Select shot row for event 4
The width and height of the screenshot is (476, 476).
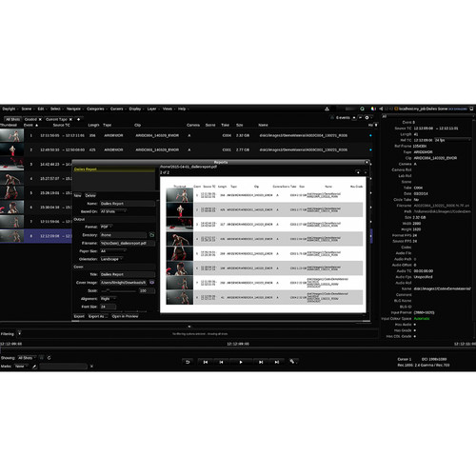pyautogui.click(x=36, y=179)
